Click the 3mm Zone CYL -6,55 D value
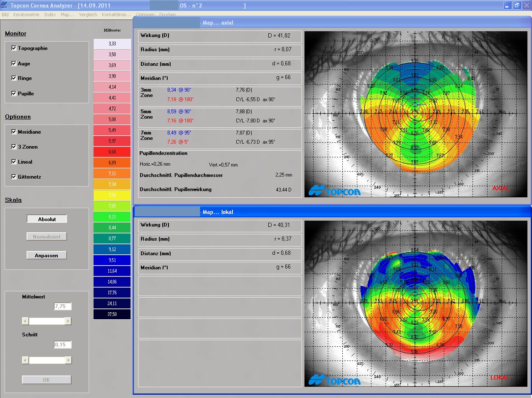Screen dimensions: 532x398 coord(255,99)
